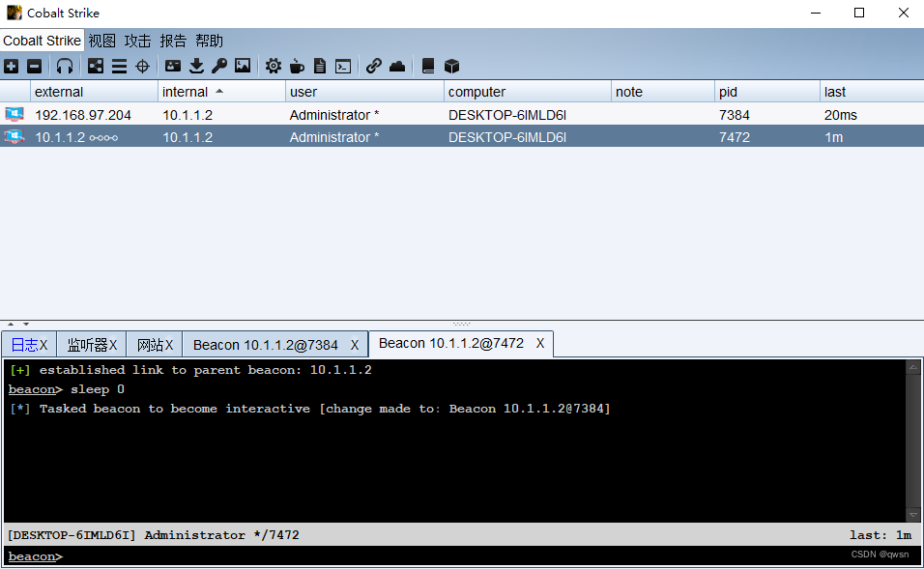Screen dimensions: 924x569
Task: Sort sessions by the external column header
Action: tap(95, 92)
